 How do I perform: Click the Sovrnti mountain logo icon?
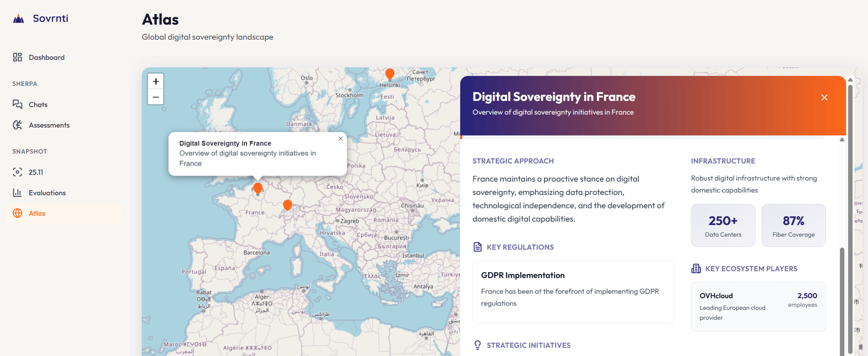[18, 18]
